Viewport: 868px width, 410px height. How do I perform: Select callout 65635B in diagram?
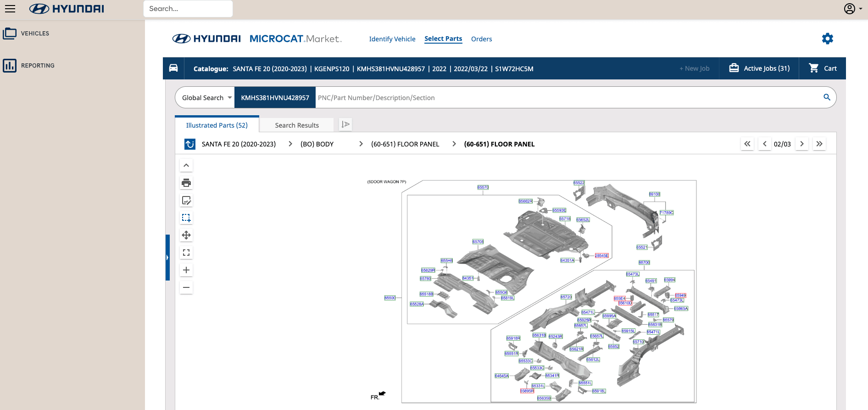(x=544, y=398)
